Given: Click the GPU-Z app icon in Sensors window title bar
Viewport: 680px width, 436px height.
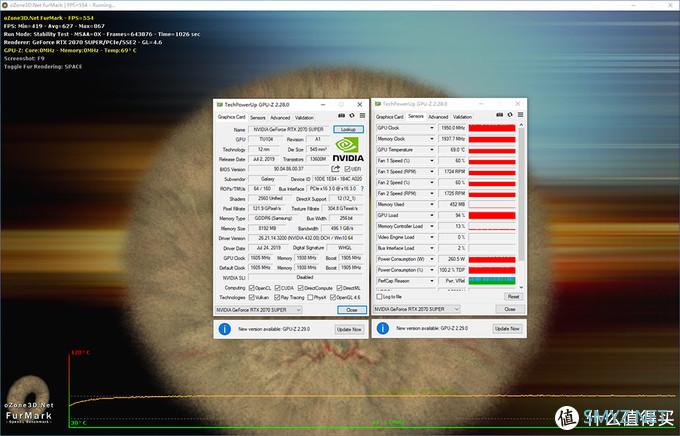Looking at the screenshot, I should pos(378,104).
